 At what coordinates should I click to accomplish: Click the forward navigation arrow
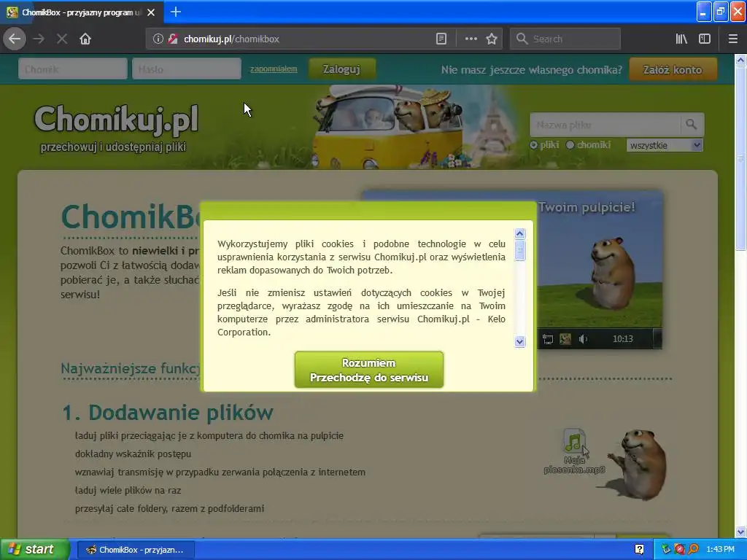39,39
